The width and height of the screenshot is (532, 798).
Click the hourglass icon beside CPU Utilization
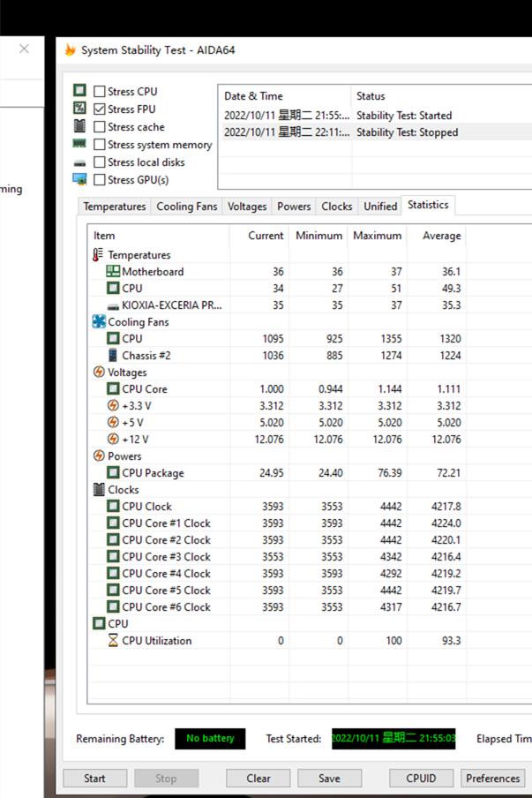point(113,641)
